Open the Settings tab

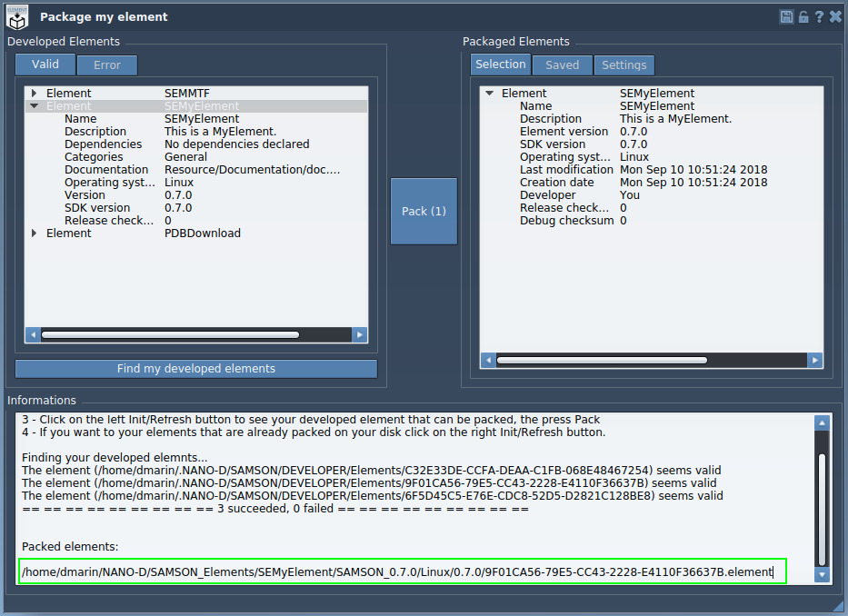tap(624, 65)
